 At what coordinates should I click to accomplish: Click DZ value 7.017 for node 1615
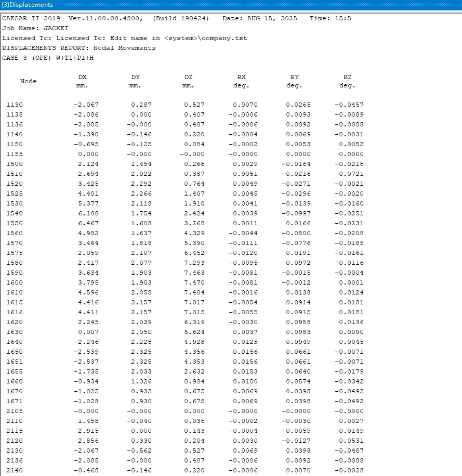click(194, 302)
